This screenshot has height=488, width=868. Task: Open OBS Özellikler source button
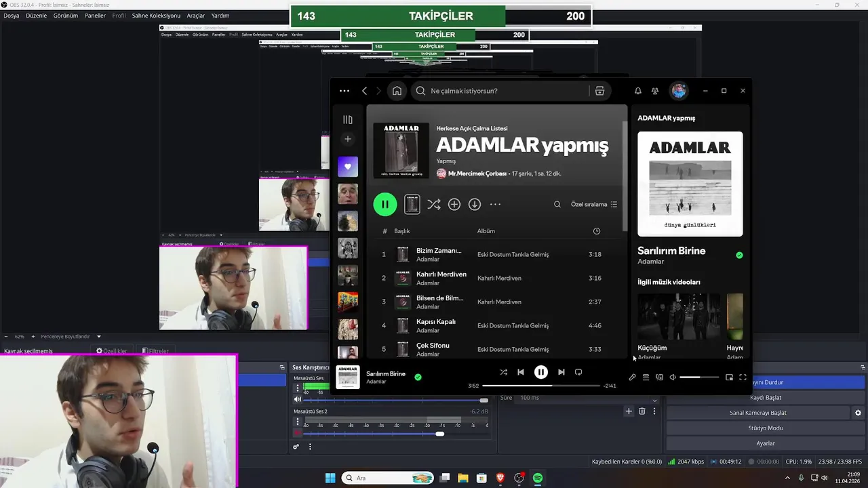point(112,351)
